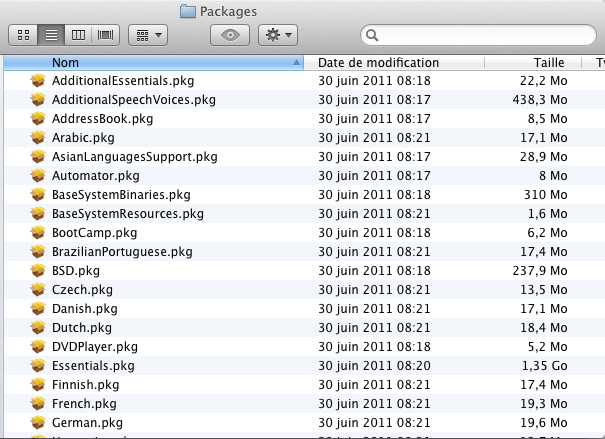This screenshot has width=605, height=439.
Task: Click the Essentials.pkg file name
Action: [x=93, y=366]
